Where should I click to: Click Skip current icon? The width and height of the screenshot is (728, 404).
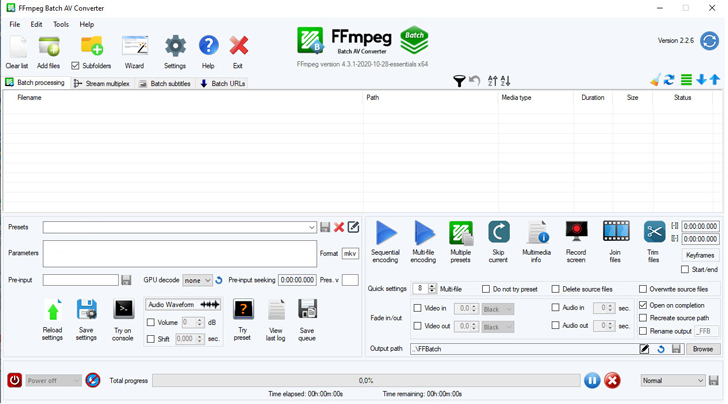click(499, 232)
